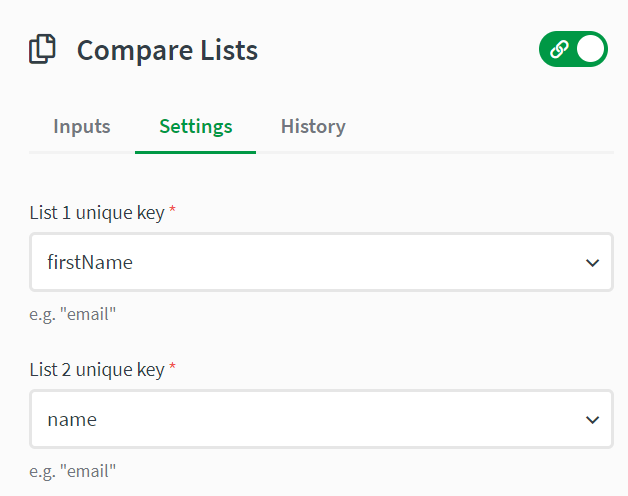Expand chevron beside firstName value
The height and width of the screenshot is (496, 628).
pos(592,263)
